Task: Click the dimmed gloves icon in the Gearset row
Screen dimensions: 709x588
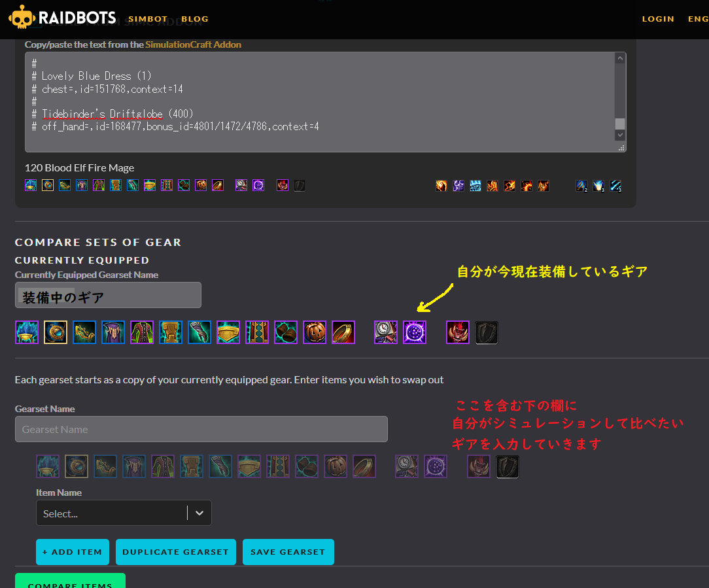Action: 220,466
